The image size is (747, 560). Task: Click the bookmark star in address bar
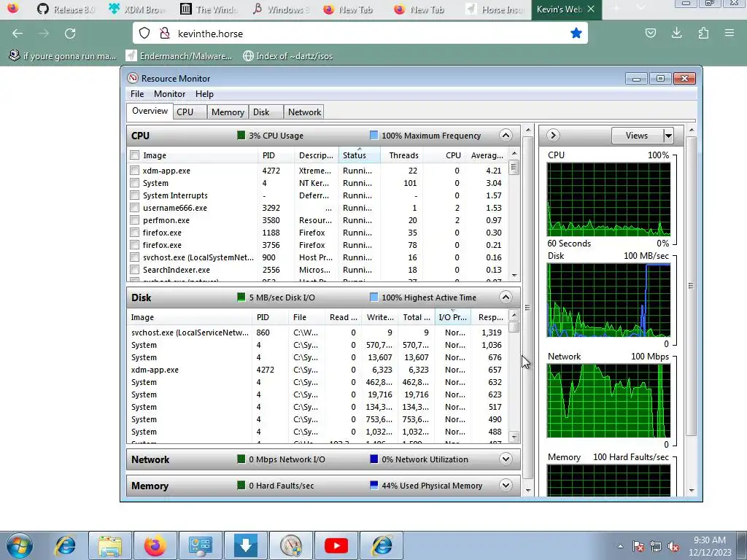[x=576, y=33]
